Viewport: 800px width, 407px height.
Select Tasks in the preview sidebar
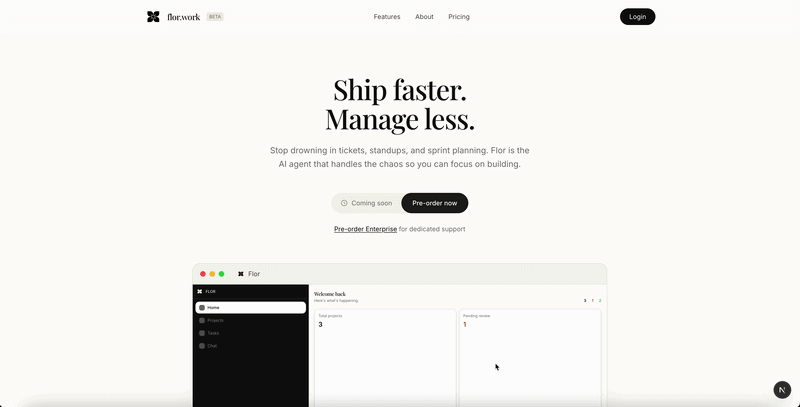pos(251,333)
